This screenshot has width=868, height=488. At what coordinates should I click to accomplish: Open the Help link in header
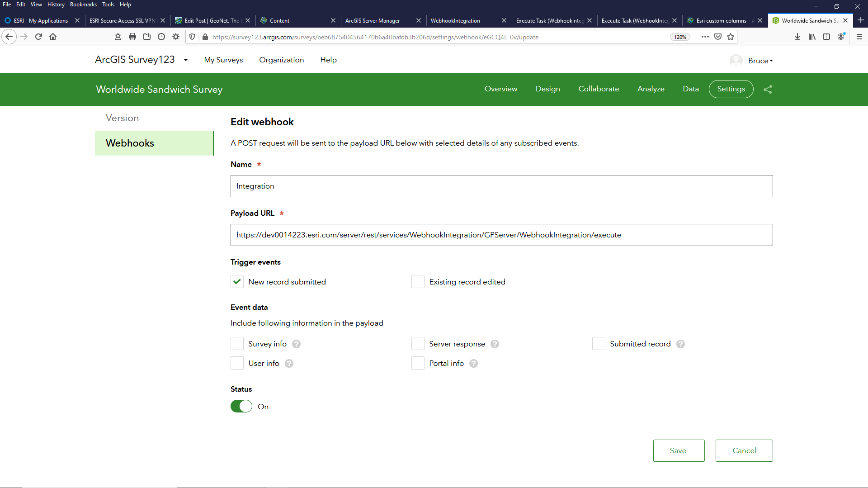[328, 60]
